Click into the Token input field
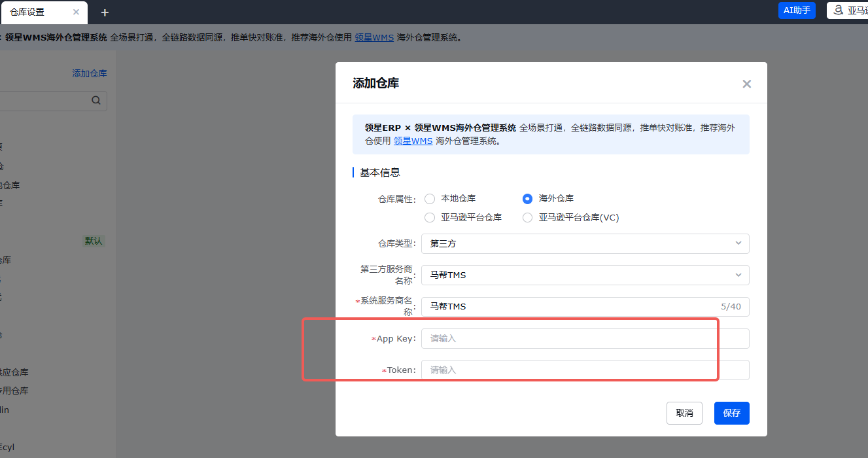The height and width of the screenshot is (458, 868). tap(585, 370)
